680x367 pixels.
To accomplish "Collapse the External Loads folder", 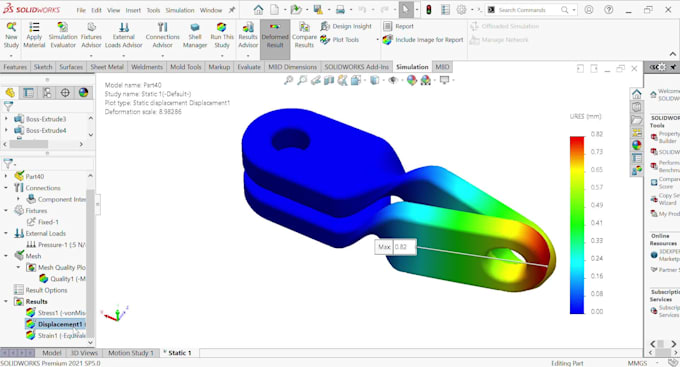I will tap(6, 233).
